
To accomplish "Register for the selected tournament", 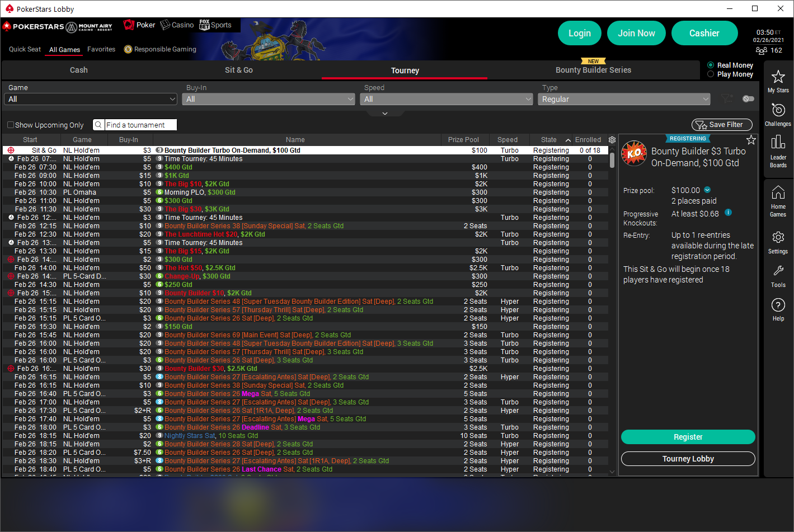I will coord(688,437).
